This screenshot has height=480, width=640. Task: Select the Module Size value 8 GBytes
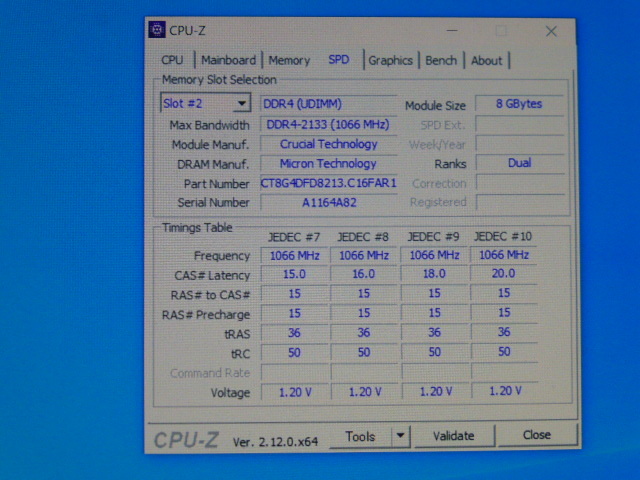[519, 104]
